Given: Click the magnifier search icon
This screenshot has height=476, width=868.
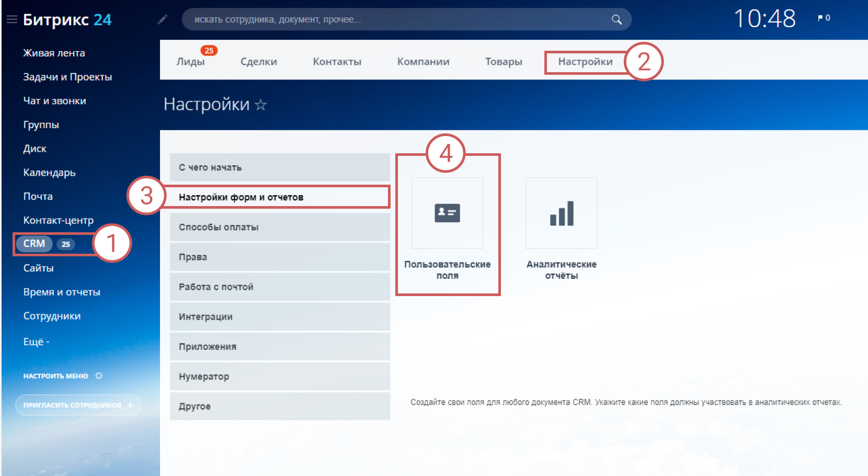Looking at the screenshot, I should (x=616, y=20).
